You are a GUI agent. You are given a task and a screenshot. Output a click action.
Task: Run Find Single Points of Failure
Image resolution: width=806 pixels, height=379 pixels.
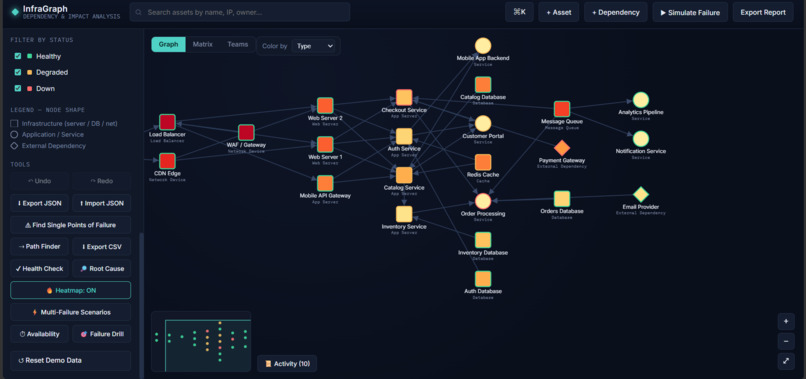70,225
